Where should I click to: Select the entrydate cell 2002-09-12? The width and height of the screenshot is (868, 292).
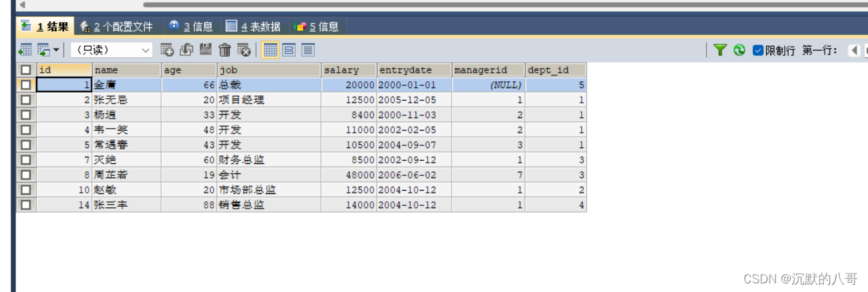coord(414,160)
